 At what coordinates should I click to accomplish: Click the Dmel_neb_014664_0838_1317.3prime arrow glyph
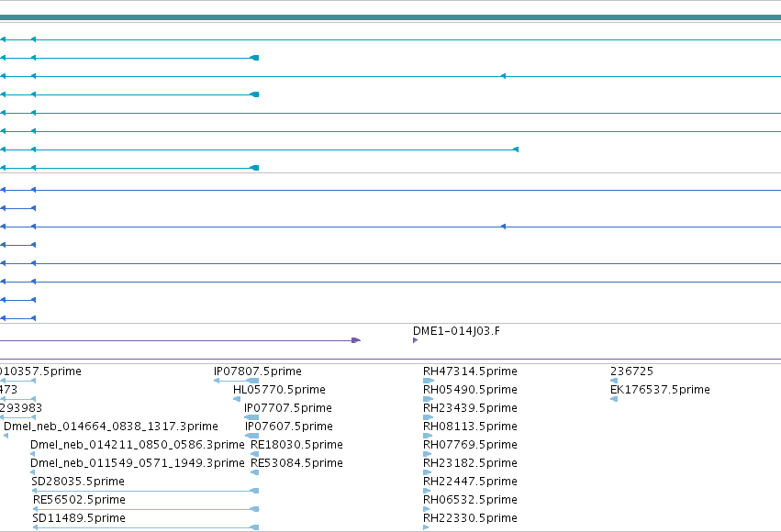pos(6,436)
